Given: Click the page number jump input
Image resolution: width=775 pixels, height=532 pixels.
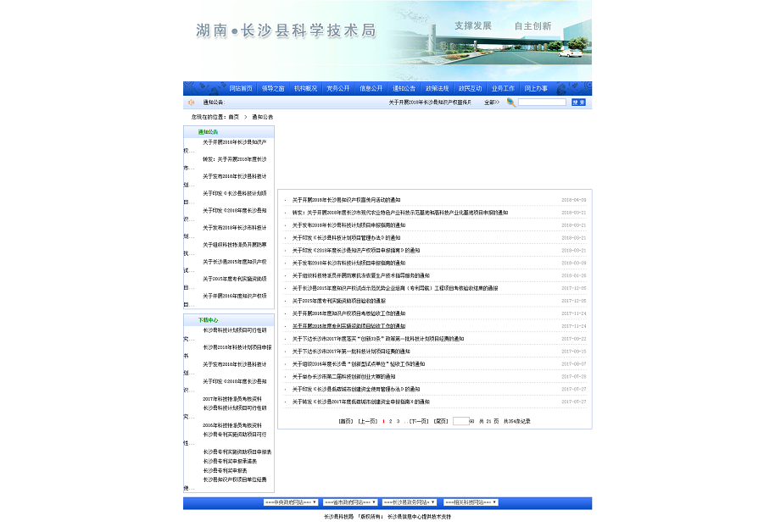Looking at the screenshot, I should click(460, 421).
